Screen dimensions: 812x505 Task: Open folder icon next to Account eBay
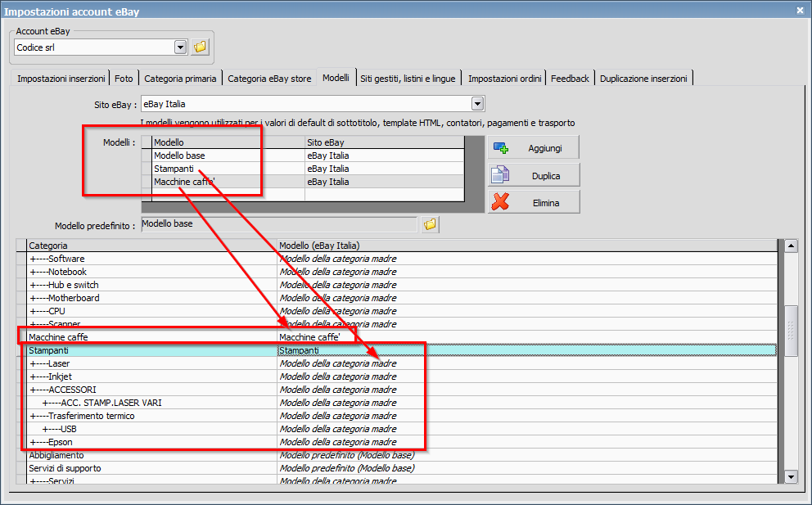pyautogui.click(x=200, y=47)
